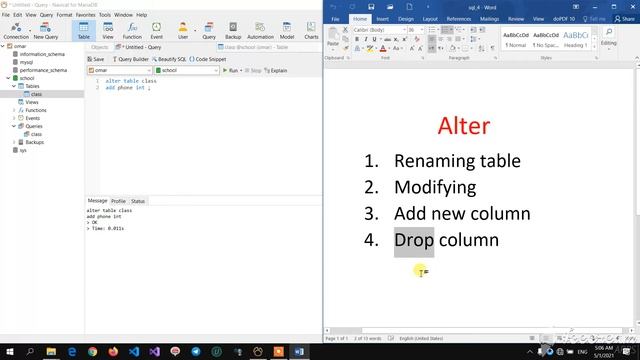The width and height of the screenshot is (640, 360).
Task: Click the Word horizontal scrollbar
Action: (479, 330)
